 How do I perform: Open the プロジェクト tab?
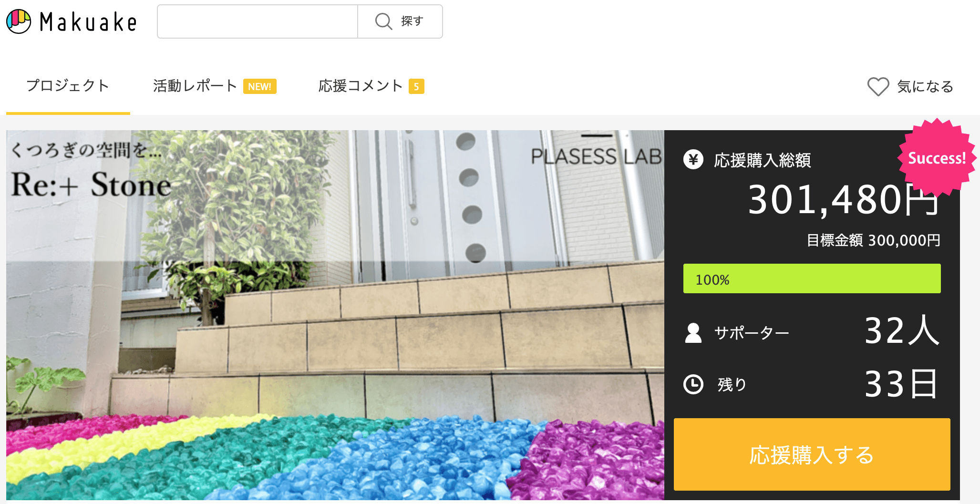pos(68,86)
